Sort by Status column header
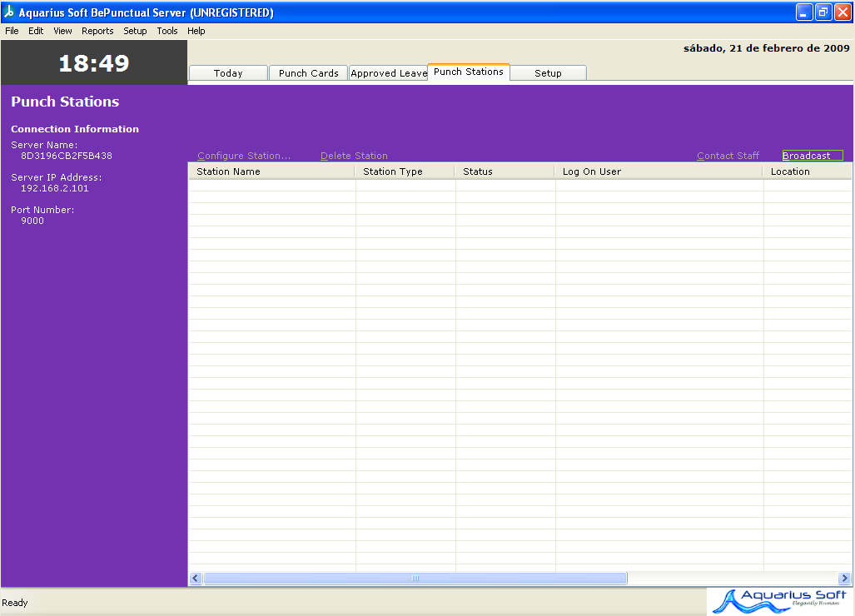 (505, 171)
